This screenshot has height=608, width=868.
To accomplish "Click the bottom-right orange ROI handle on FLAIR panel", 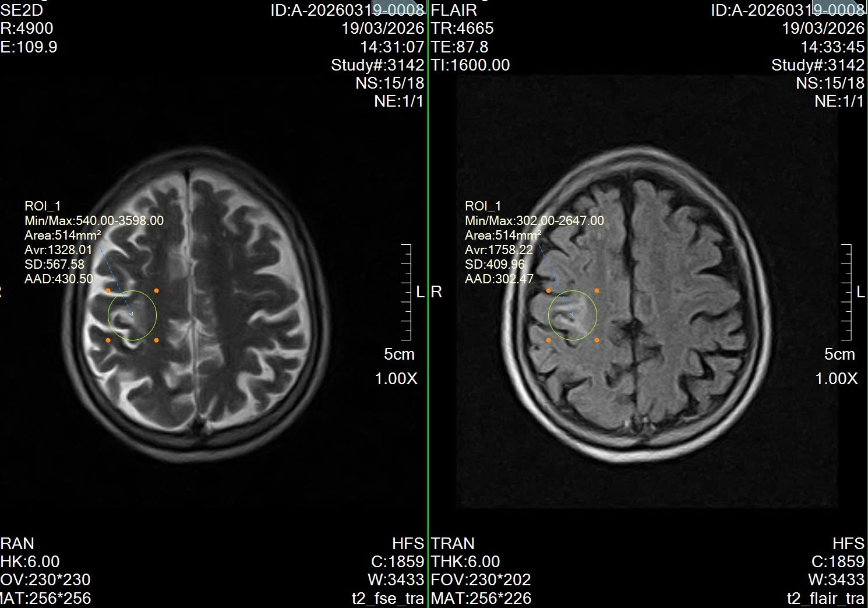I will pos(596,339).
